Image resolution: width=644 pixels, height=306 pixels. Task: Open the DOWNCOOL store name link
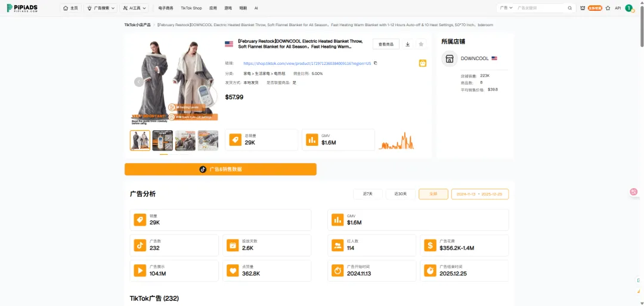[475, 58]
